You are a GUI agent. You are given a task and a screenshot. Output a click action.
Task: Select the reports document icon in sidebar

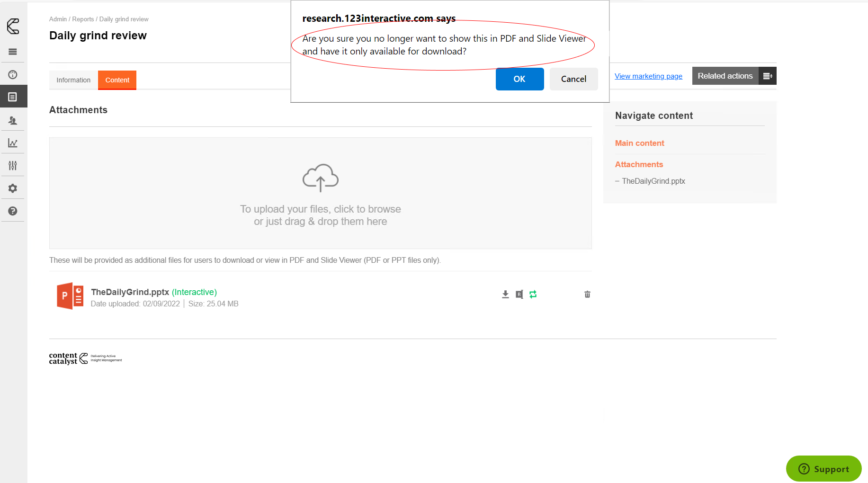[x=13, y=97]
